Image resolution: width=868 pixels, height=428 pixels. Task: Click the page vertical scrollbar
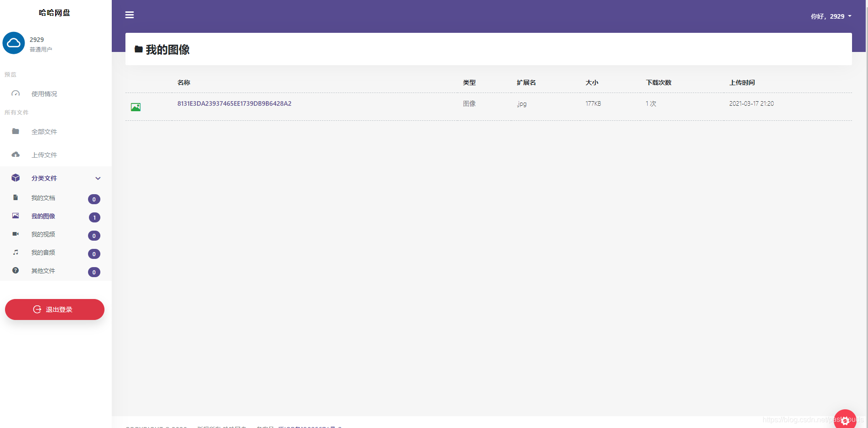pos(866,214)
